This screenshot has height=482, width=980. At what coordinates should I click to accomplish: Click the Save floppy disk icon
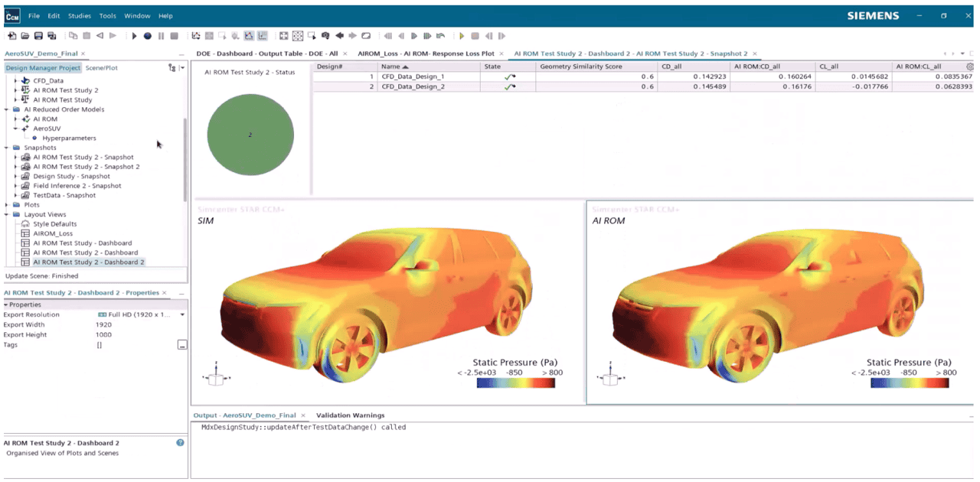(x=38, y=35)
